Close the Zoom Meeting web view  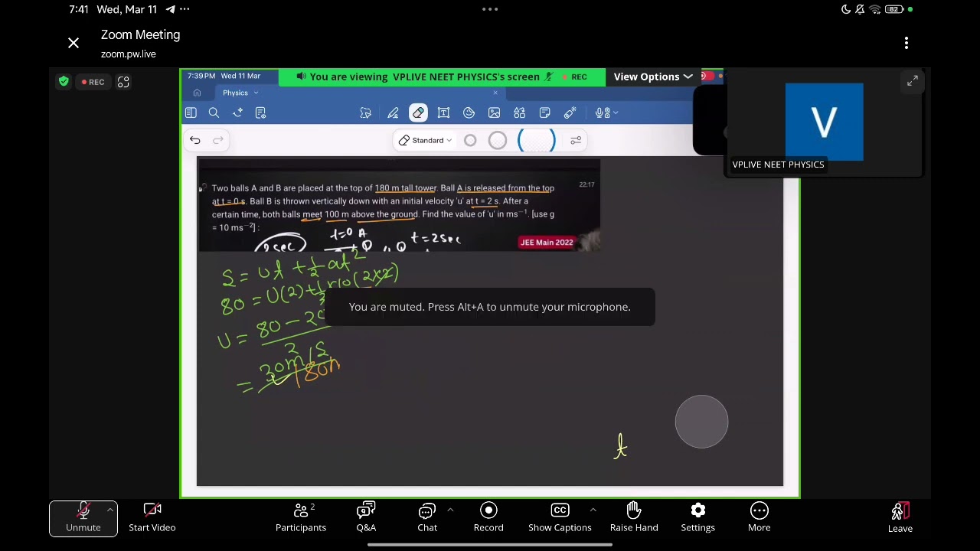(73, 44)
